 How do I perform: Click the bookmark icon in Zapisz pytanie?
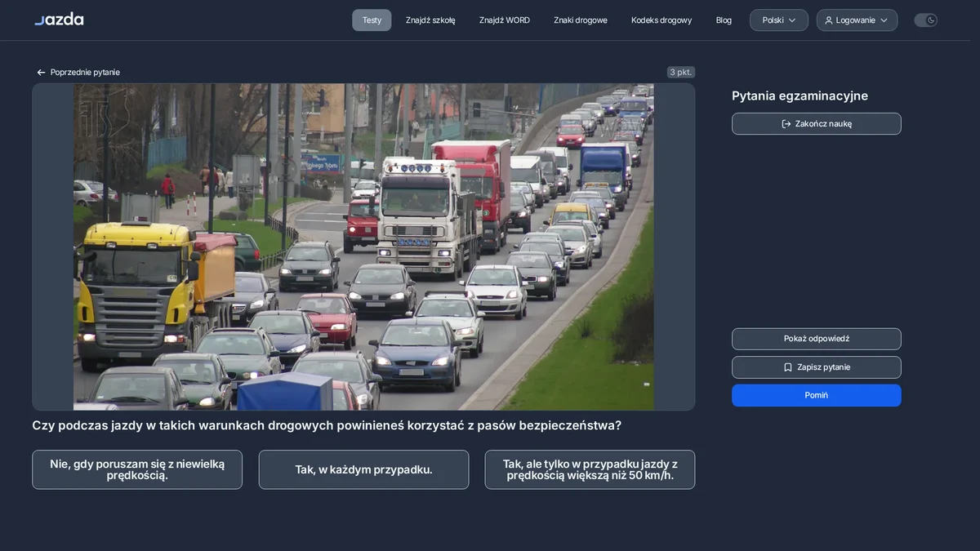(788, 367)
